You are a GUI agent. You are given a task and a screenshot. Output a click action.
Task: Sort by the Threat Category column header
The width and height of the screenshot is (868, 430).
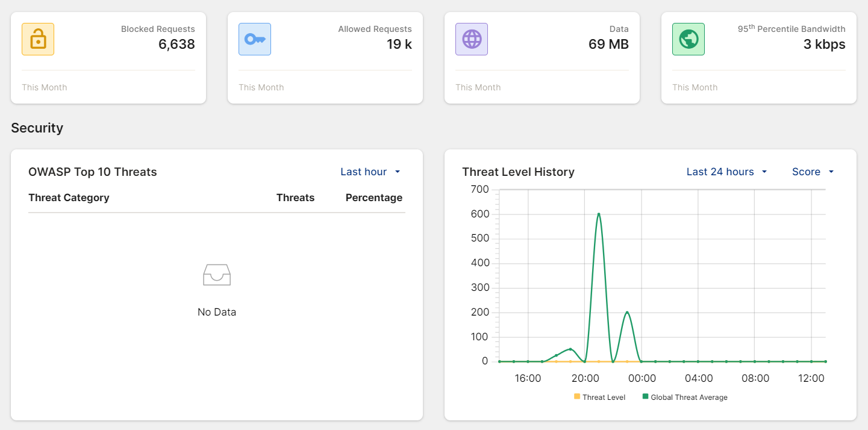69,198
